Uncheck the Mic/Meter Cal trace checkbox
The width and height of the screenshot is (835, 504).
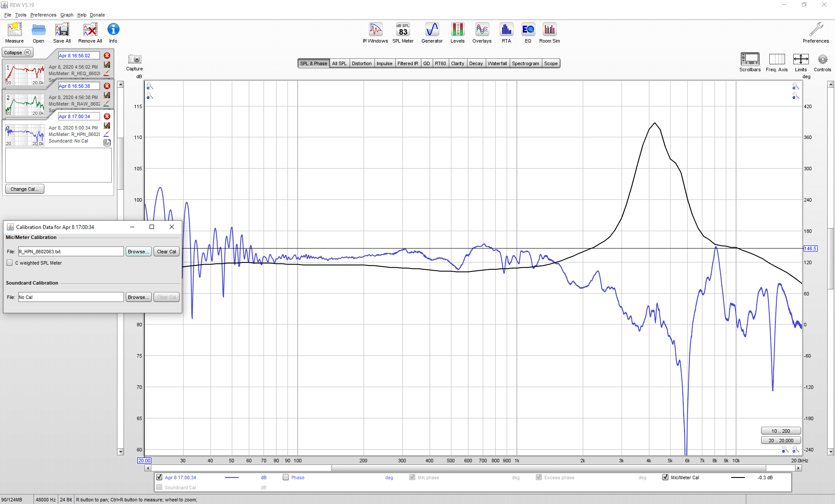pyautogui.click(x=665, y=477)
